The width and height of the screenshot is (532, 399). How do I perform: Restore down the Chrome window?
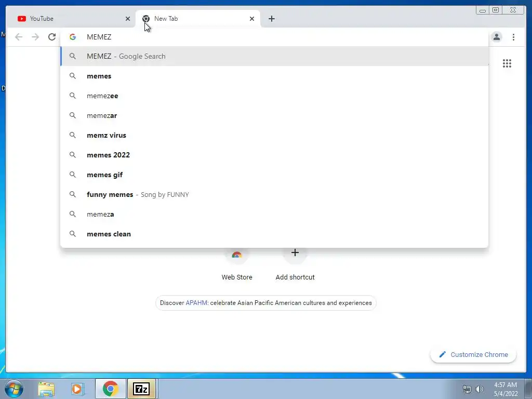click(496, 10)
